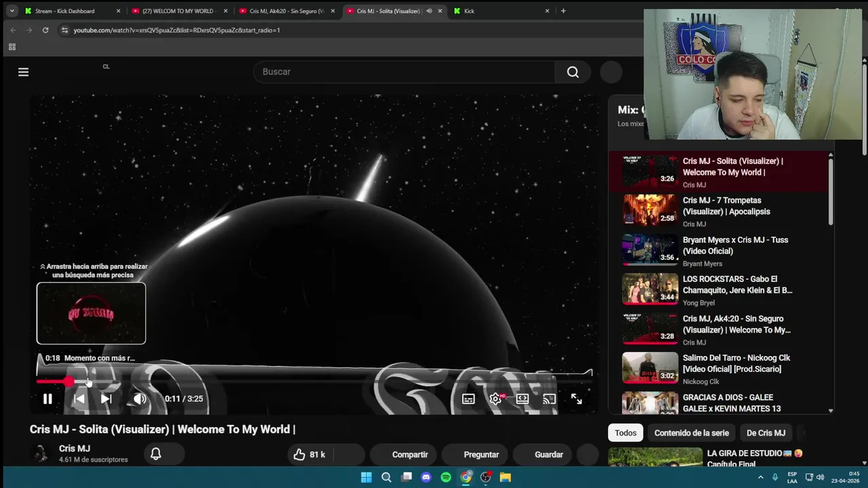Image resolution: width=868 pixels, height=488 pixels.
Task: Open the tab search dropdown arrow
Action: coord(12,11)
